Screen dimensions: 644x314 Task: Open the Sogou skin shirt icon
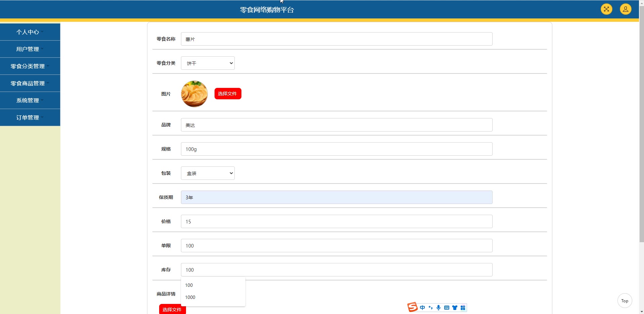click(x=455, y=308)
